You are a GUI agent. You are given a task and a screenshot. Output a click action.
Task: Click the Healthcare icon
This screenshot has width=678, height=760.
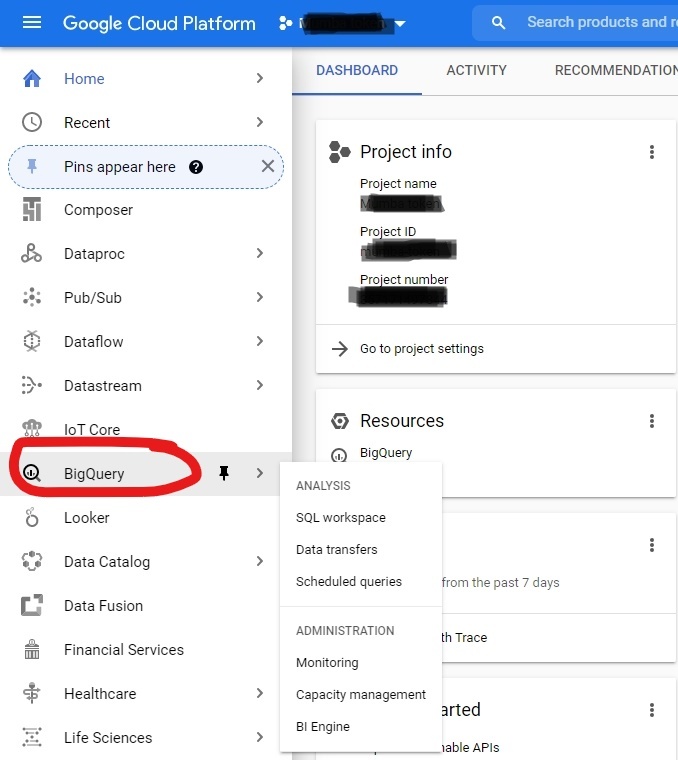click(x=32, y=693)
